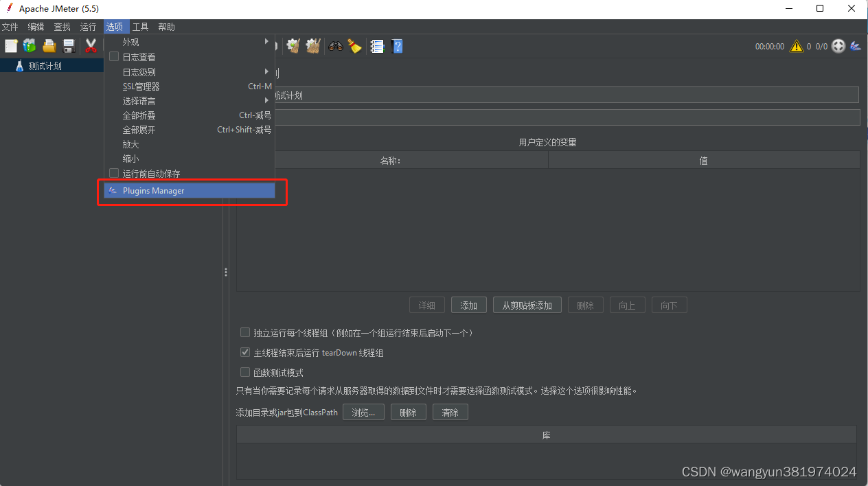
Task: Select 全部折叠 menu entry
Action: pyautogui.click(x=190, y=115)
